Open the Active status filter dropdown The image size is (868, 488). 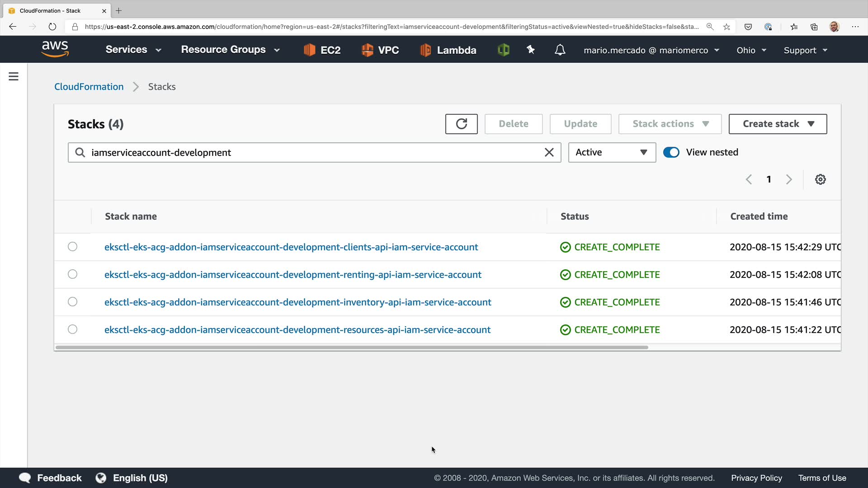point(612,152)
